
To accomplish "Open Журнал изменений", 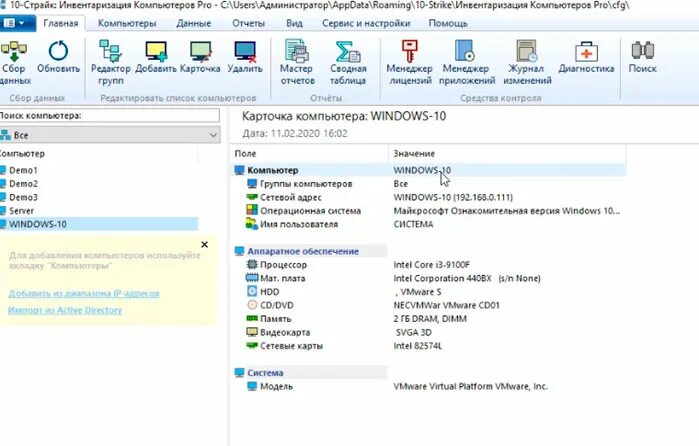I will click(x=527, y=62).
